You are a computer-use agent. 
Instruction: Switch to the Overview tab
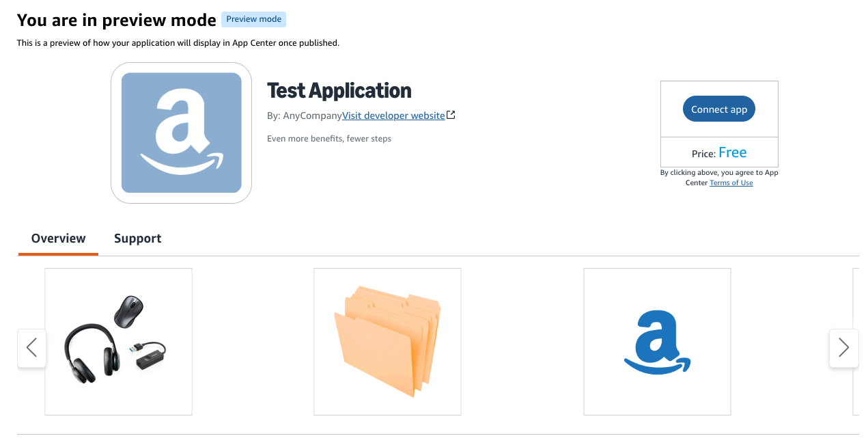(59, 239)
